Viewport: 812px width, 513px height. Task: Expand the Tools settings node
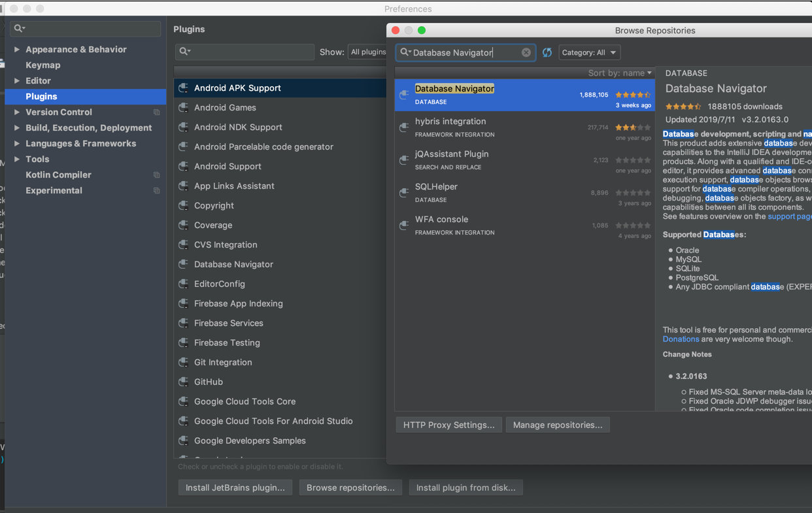17,159
